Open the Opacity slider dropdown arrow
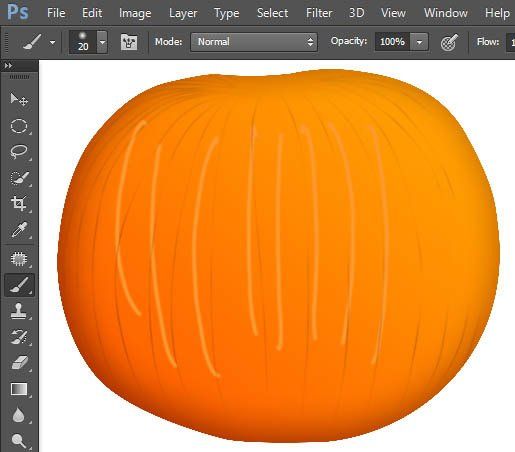The height and width of the screenshot is (452, 515). (419, 42)
